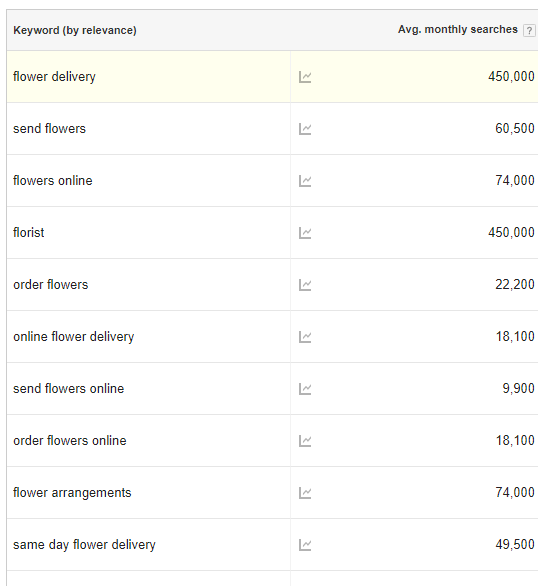Click the 9,900 searches value
This screenshot has height=586, width=538.
click(x=518, y=388)
